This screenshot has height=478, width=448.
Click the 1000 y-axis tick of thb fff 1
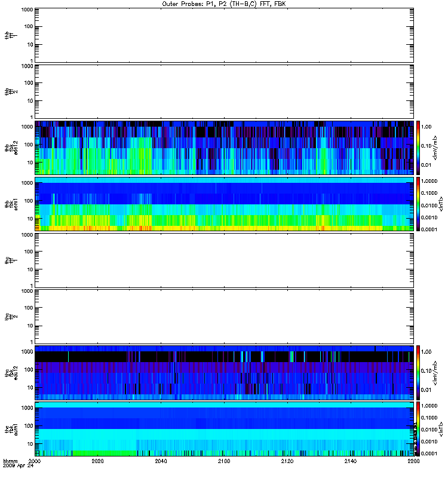point(27,10)
